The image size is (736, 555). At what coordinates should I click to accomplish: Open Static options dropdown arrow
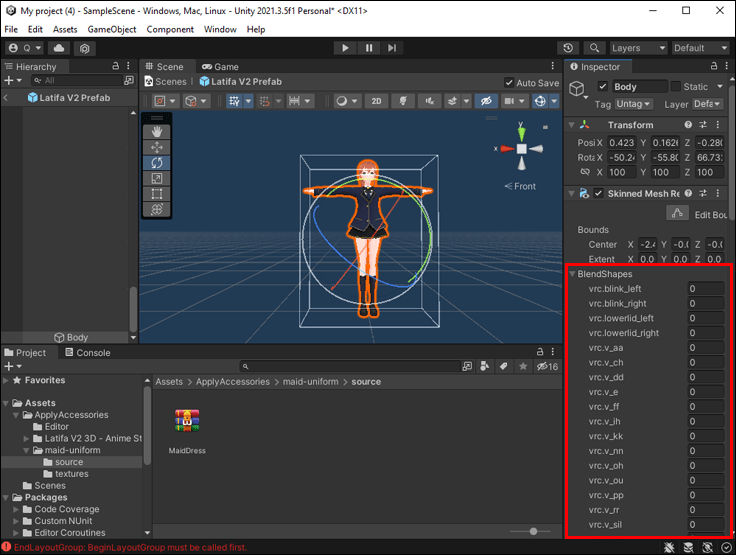tap(720, 86)
